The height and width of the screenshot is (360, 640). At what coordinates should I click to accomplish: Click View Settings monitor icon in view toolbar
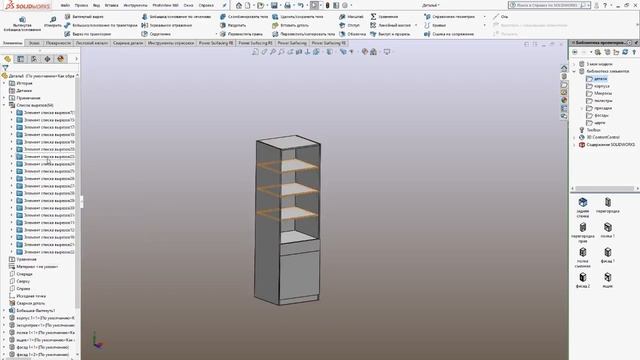coord(387,52)
